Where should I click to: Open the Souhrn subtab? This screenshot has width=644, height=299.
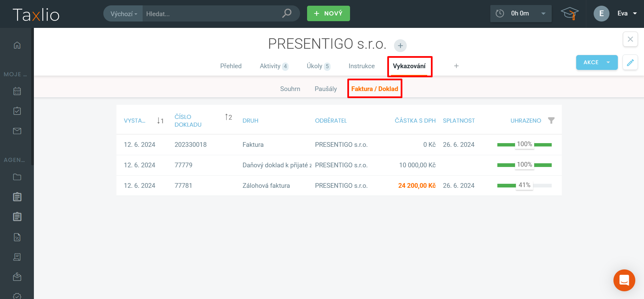pyautogui.click(x=290, y=89)
